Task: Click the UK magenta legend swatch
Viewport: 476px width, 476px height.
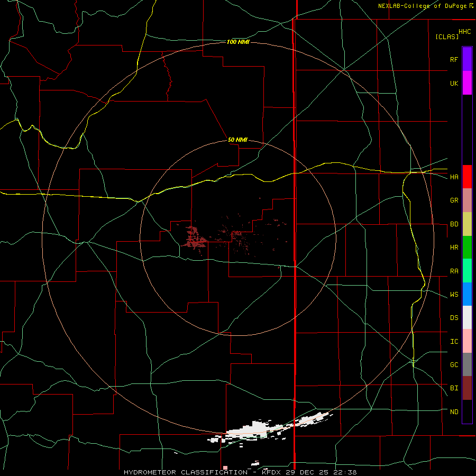Action: click(467, 83)
